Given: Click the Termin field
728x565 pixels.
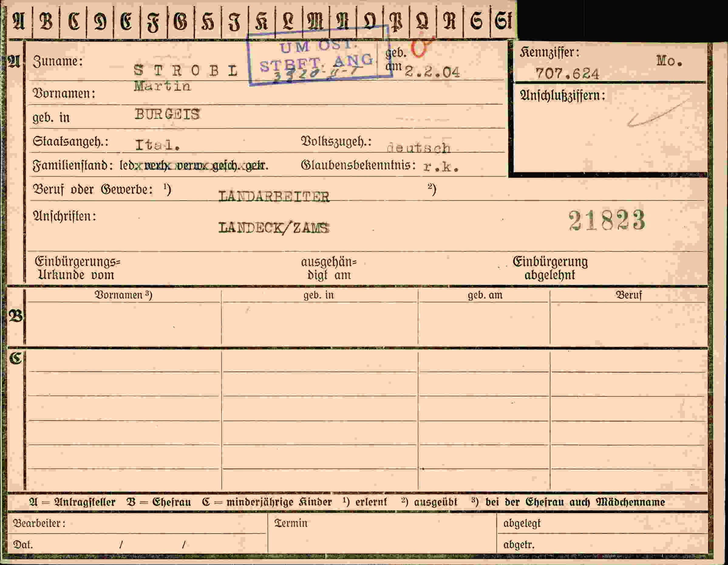Looking at the screenshot, I should coord(382,534).
